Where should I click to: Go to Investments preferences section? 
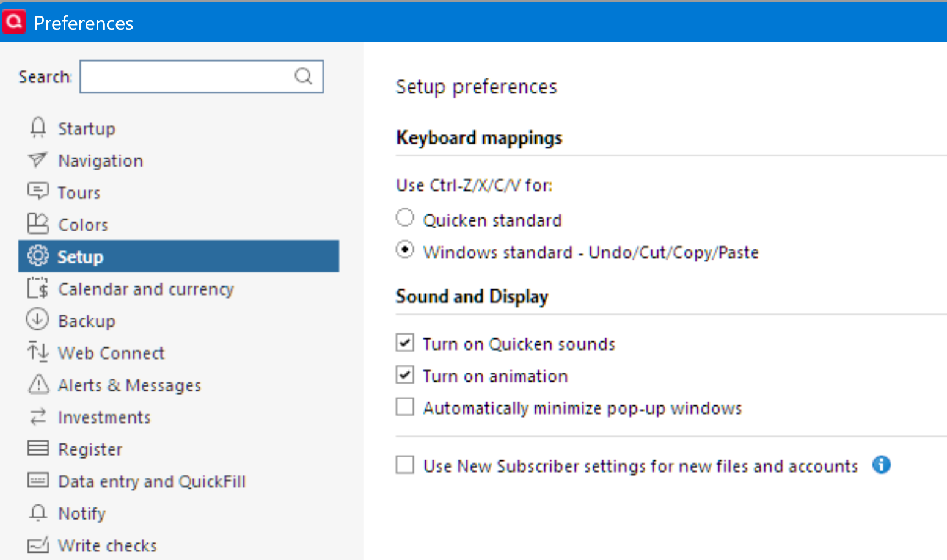(104, 417)
